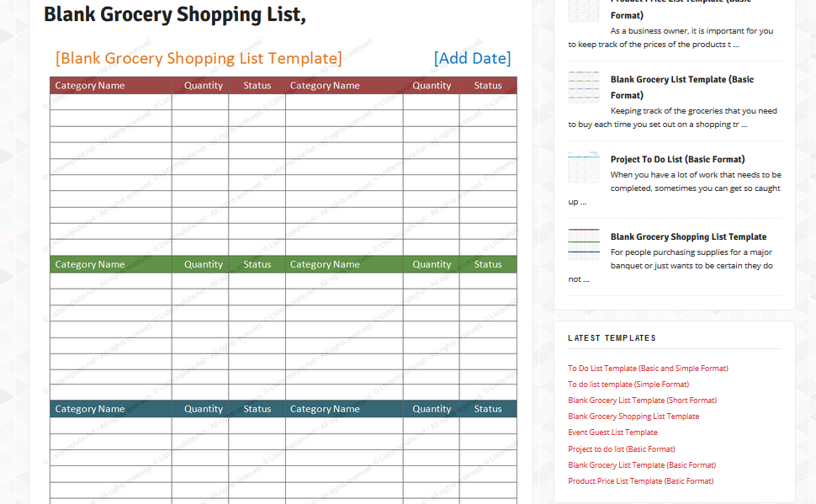Open Product Price List Template (Basic Format) red link

point(640,481)
